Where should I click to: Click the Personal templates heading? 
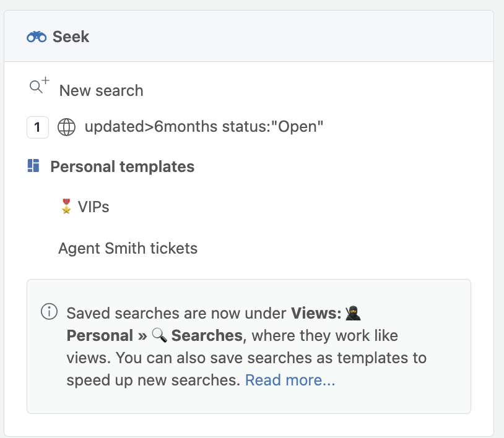pyautogui.click(x=123, y=166)
